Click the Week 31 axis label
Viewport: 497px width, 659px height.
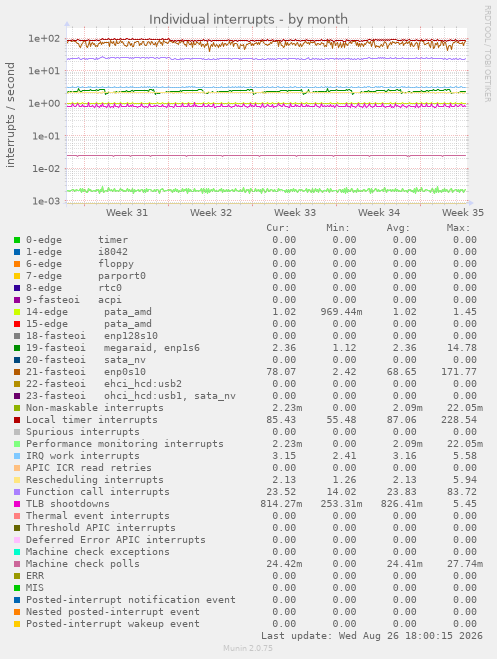tap(127, 213)
